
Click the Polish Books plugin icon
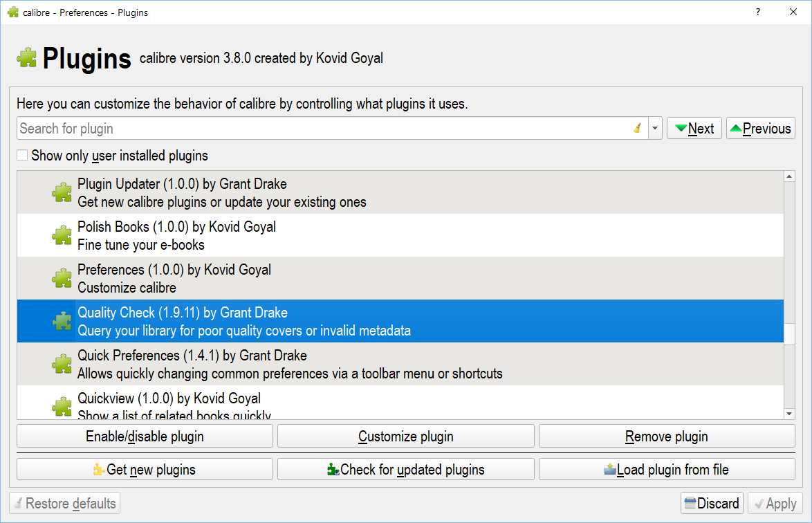pos(62,236)
